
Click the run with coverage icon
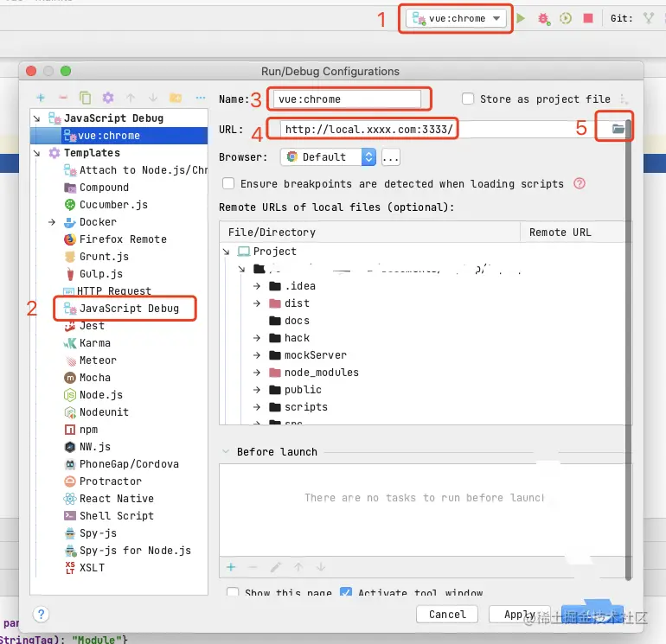tap(566, 18)
